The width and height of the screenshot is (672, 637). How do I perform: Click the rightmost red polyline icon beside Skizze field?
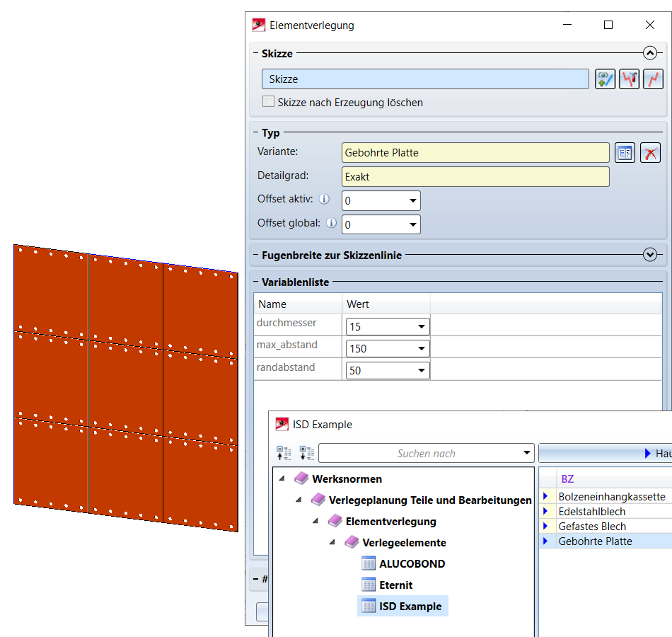pyautogui.click(x=653, y=79)
